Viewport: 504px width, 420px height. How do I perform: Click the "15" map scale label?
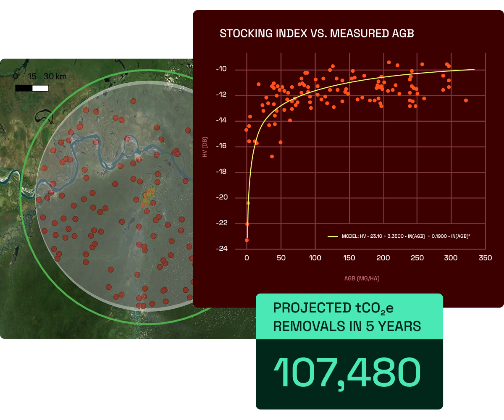[x=32, y=77]
